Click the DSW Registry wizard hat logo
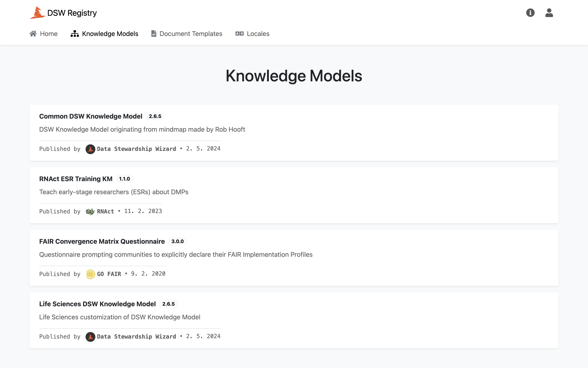588x368 pixels. 37,13
